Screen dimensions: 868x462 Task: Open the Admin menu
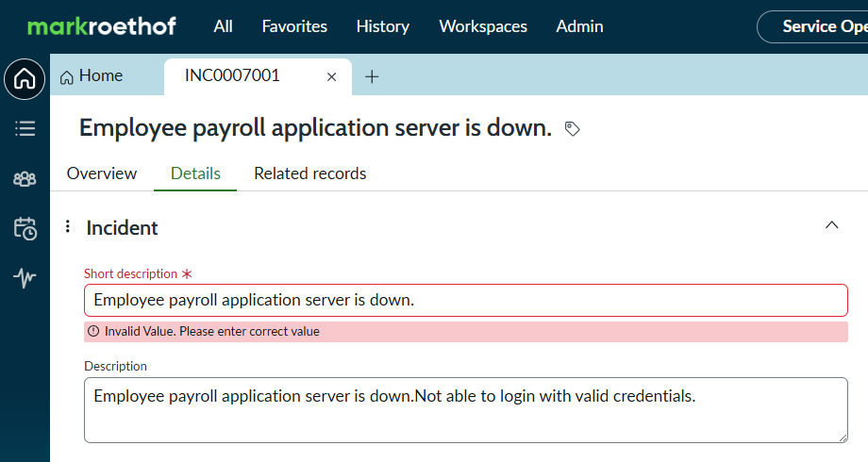[579, 26]
